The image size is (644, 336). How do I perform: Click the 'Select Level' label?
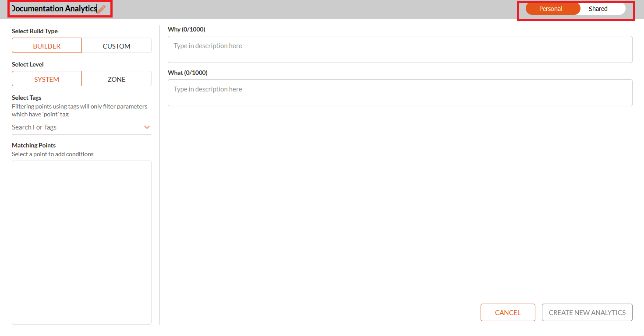click(28, 64)
